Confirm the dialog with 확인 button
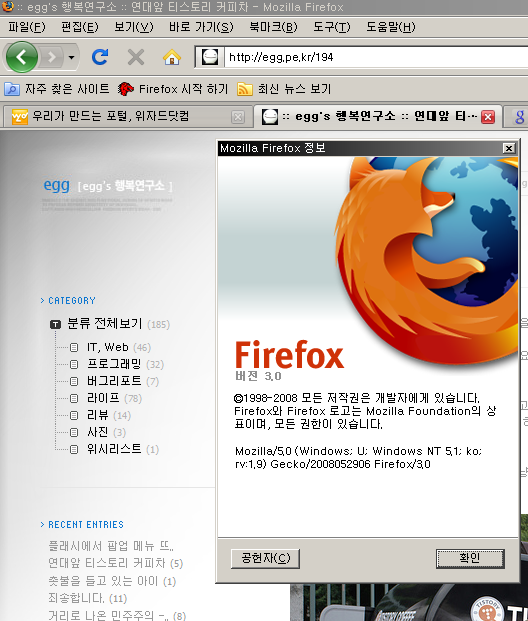This screenshot has width=528, height=621. pyautogui.click(x=470, y=558)
